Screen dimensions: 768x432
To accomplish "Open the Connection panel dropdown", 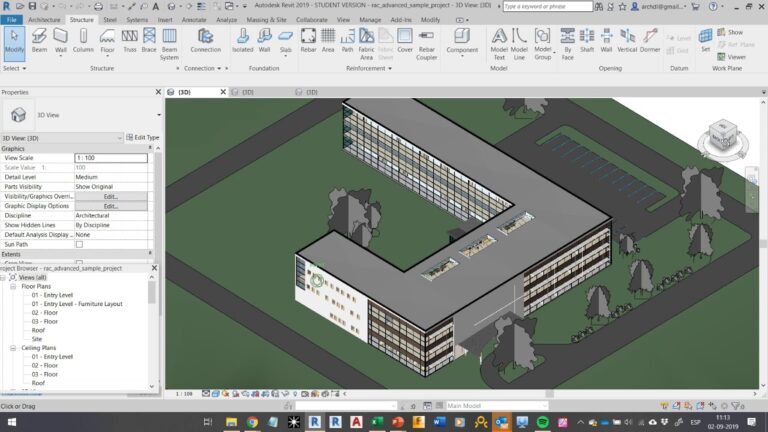I will 203,69.
